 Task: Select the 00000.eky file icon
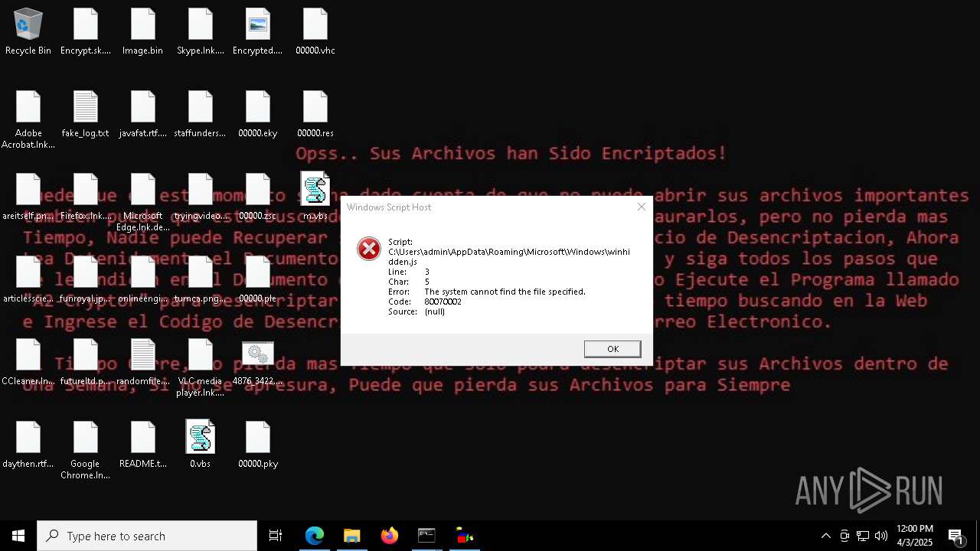click(258, 115)
